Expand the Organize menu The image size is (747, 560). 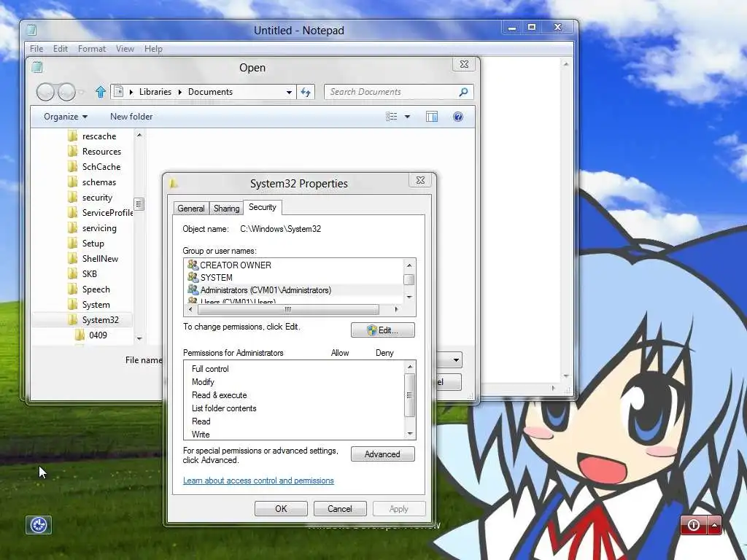coord(65,117)
